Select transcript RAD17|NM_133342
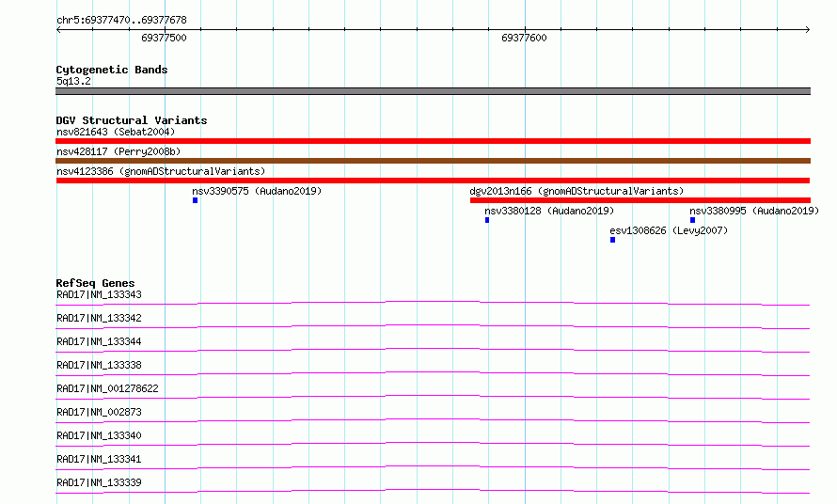 100,318
